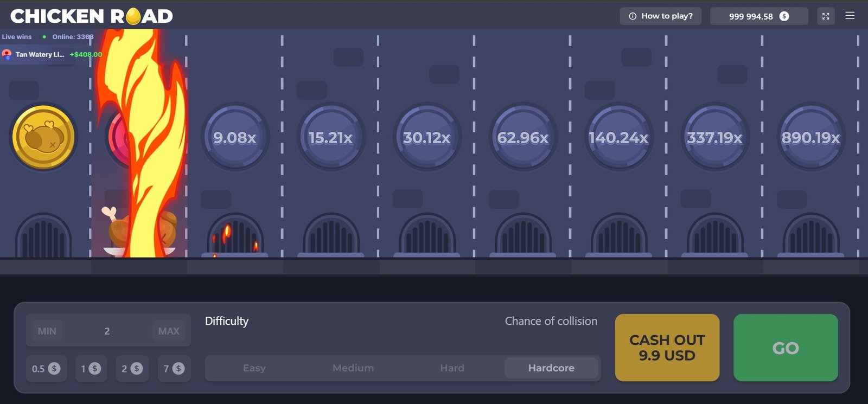The height and width of the screenshot is (404, 868).
Task: Cash out 9.9 USD
Action: coord(667,348)
